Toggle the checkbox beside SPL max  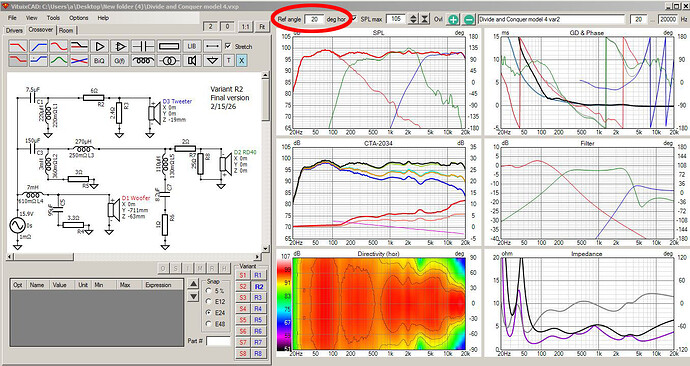click(354, 19)
